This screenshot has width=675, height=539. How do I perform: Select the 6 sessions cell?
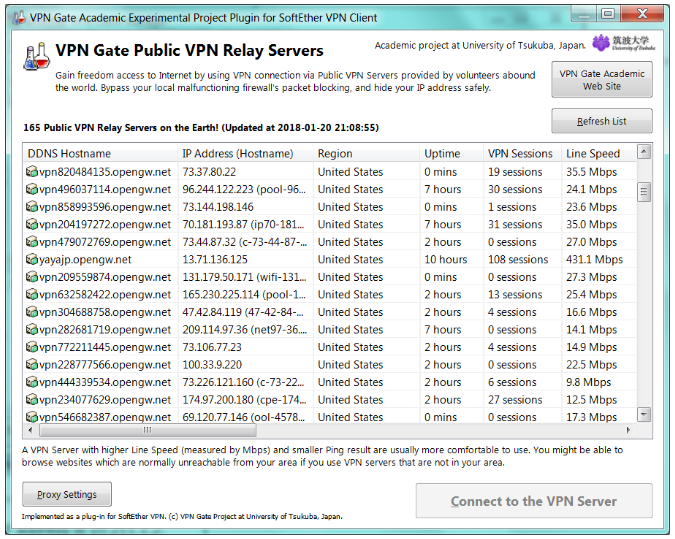coord(512,382)
